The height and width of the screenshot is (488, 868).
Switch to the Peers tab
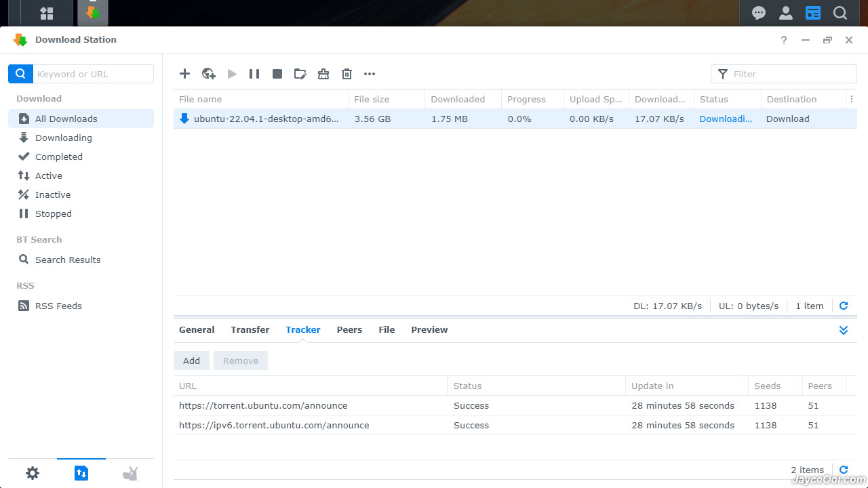(x=349, y=329)
